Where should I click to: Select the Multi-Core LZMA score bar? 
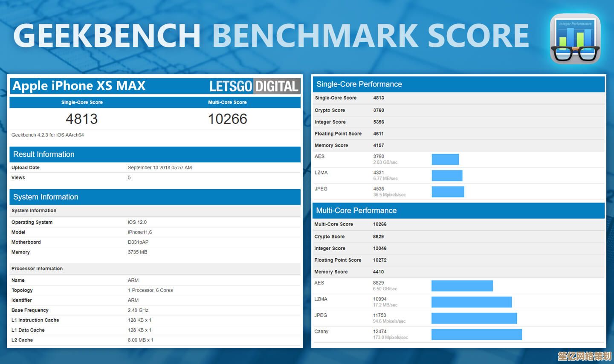point(471,302)
